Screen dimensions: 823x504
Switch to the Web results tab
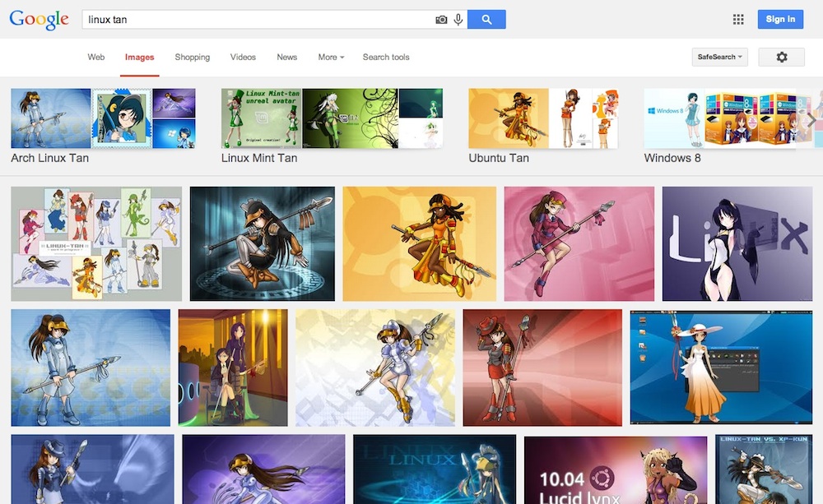click(96, 58)
